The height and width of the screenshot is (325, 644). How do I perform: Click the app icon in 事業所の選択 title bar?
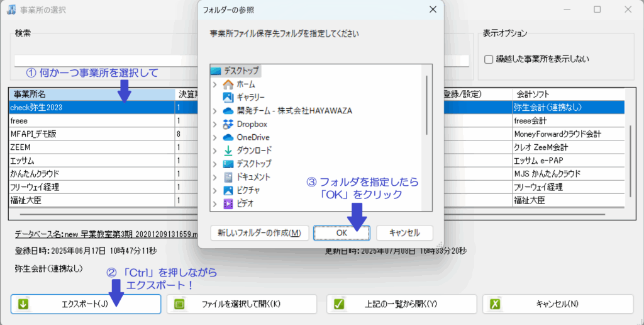click(x=11, y=9)
